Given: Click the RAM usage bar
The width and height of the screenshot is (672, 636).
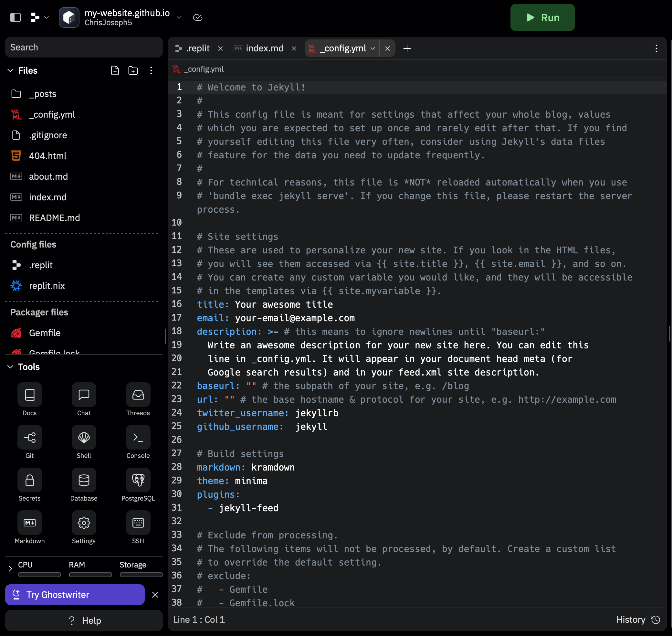Looking at the screenshot, I should coord(90,575).
